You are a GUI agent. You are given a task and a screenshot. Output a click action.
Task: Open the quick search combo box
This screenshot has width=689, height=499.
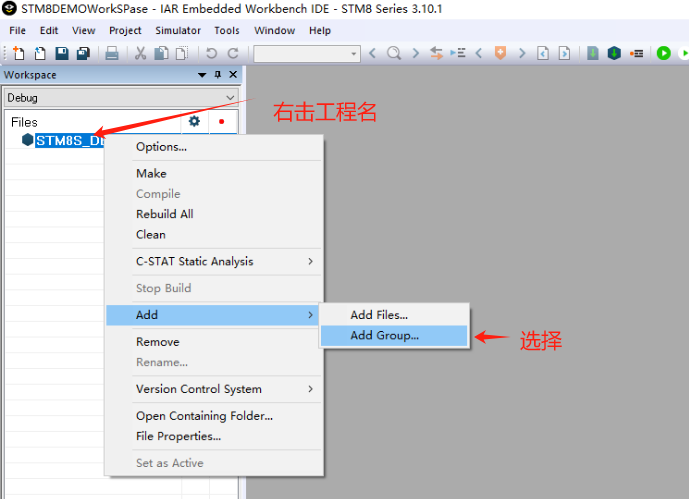307,54
